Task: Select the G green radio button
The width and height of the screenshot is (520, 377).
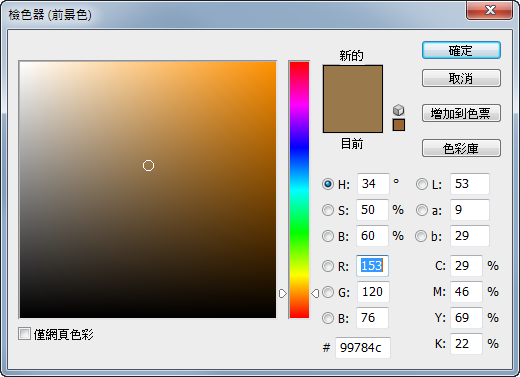Action: (x=328, y=292)
